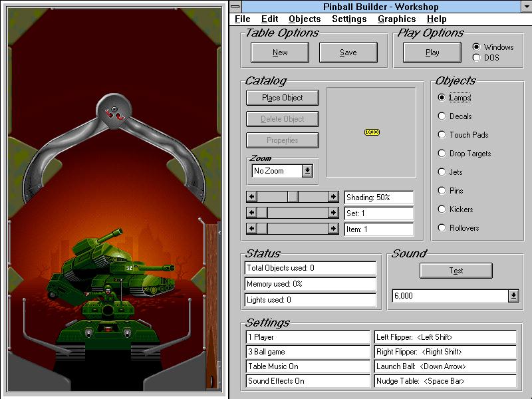Click the left arrow of the Shading scrollbar
The image size is (532, 399).
pos(251,197)
